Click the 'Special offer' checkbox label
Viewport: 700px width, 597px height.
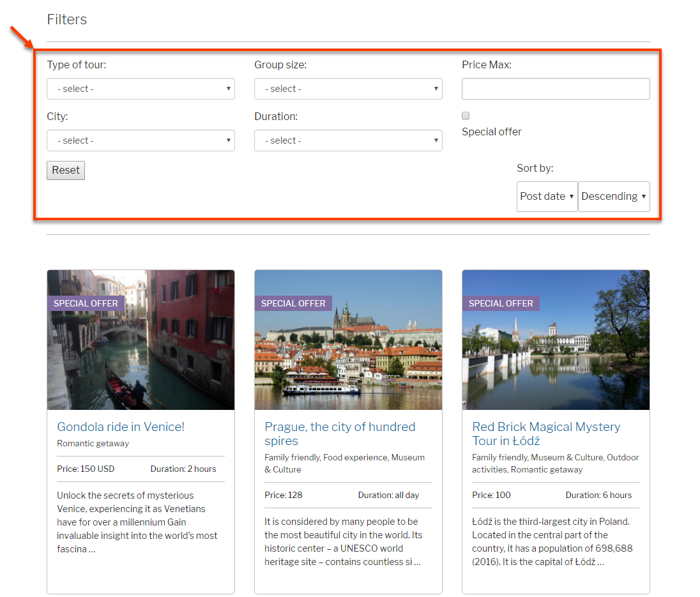click(492, 132)
